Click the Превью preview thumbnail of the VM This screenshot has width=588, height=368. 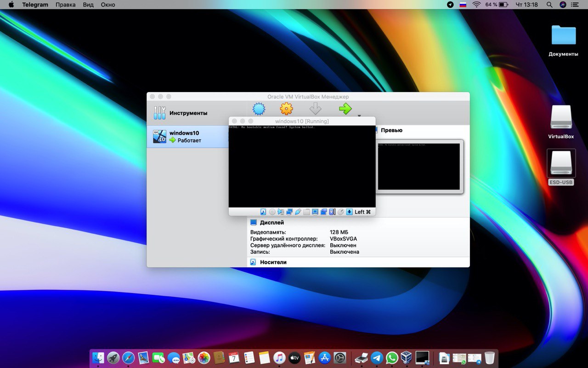tap(418, 167)
